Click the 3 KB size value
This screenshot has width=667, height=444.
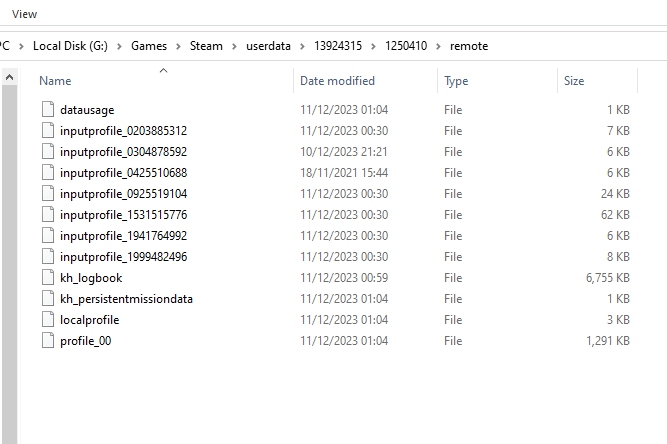pos(618,320)
